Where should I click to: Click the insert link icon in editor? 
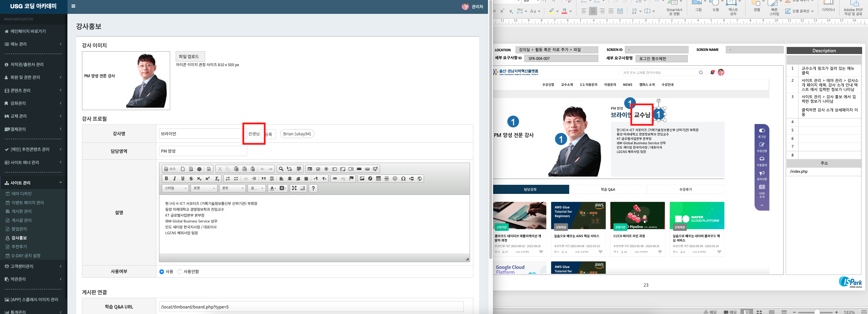335,179
